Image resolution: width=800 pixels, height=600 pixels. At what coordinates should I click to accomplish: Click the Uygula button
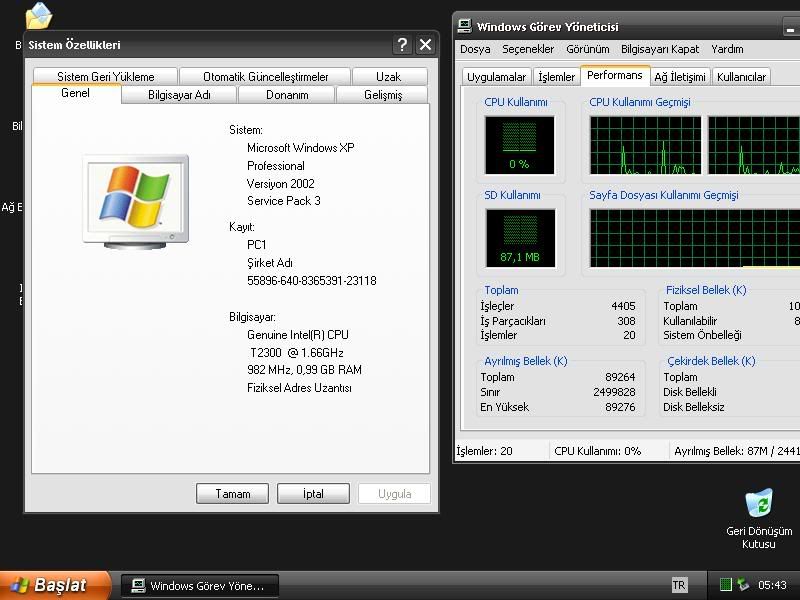point(394,494)
